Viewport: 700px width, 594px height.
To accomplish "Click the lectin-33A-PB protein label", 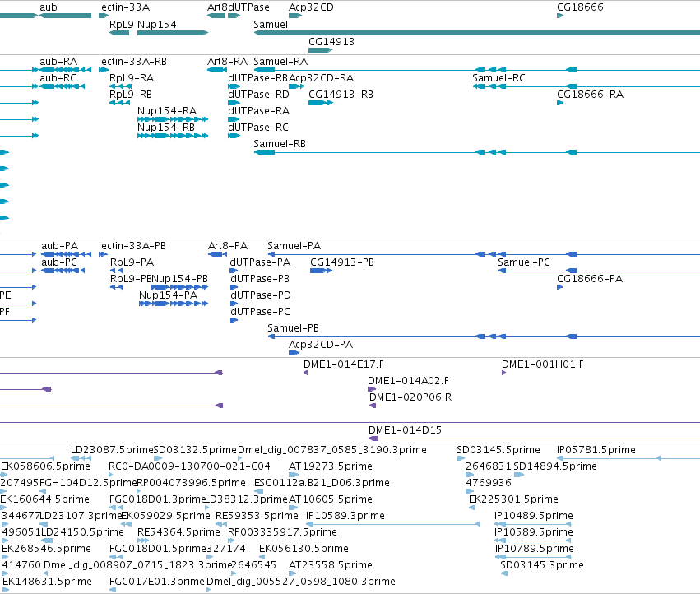I will pyautogui.click(x=132, y=246).
